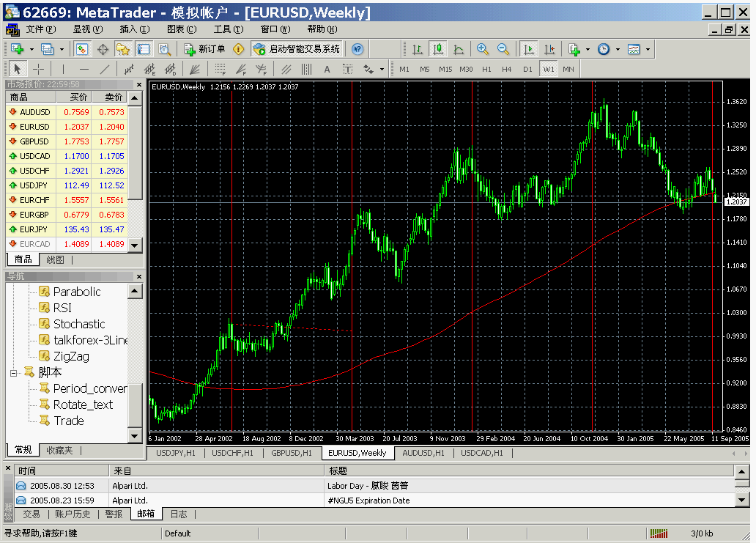This screenshot has width=756, height=543.
Task: Select the crosshair tool
Action: tap(38, 69)
